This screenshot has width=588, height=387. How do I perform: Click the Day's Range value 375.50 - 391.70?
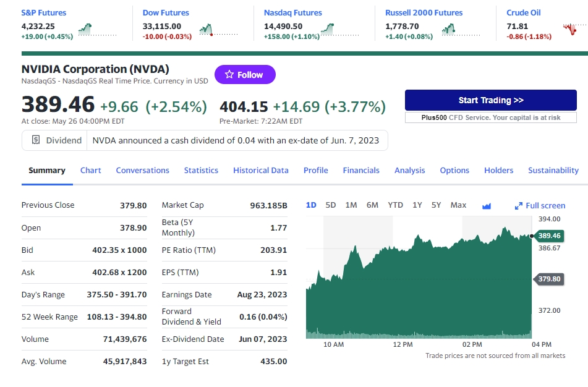[x=117, y=295]
